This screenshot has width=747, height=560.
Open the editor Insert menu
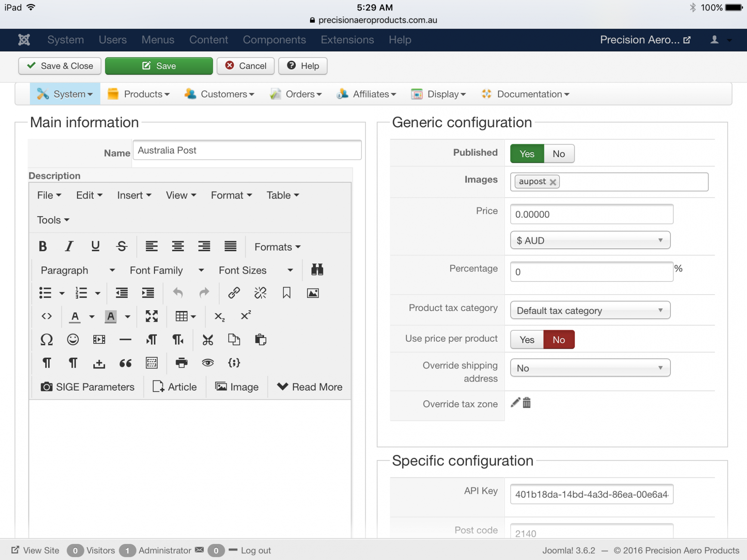pyautogui.click(x=134, y=195)
